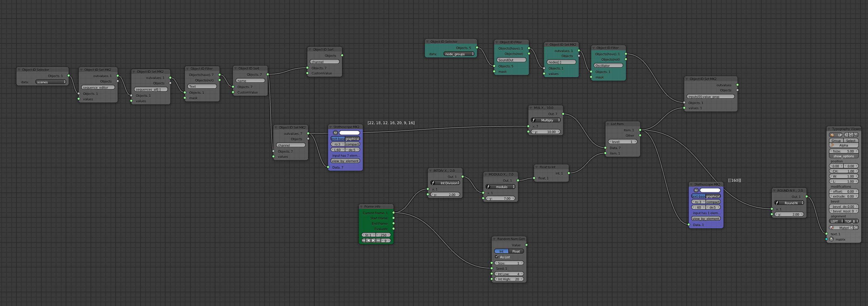Viewport: 868px width, 306px height.
Task: Click the render camera icon in Typography Viewer
Action: 856,135
